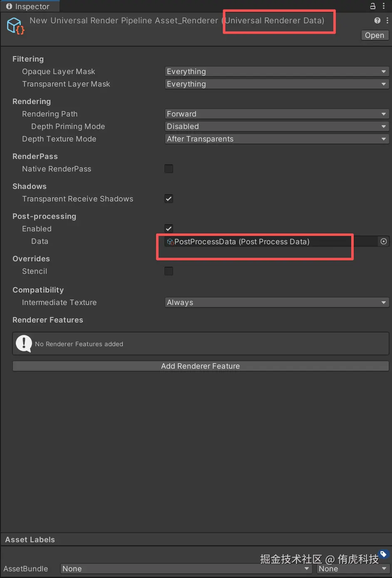Toggle the Stencil override checkbox
Image resolution: width=392 pixels, height=578 pixels.
(169, 271)
